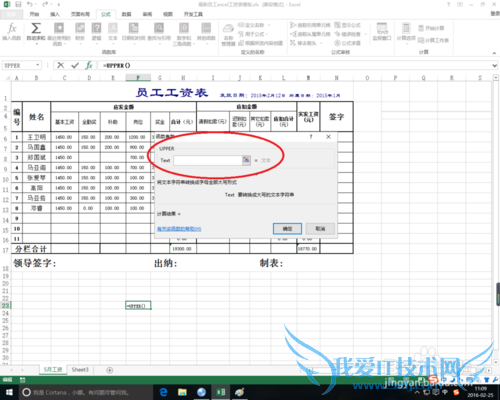Click the Cortana search box
500x400 pixels.
pos(85,392)
